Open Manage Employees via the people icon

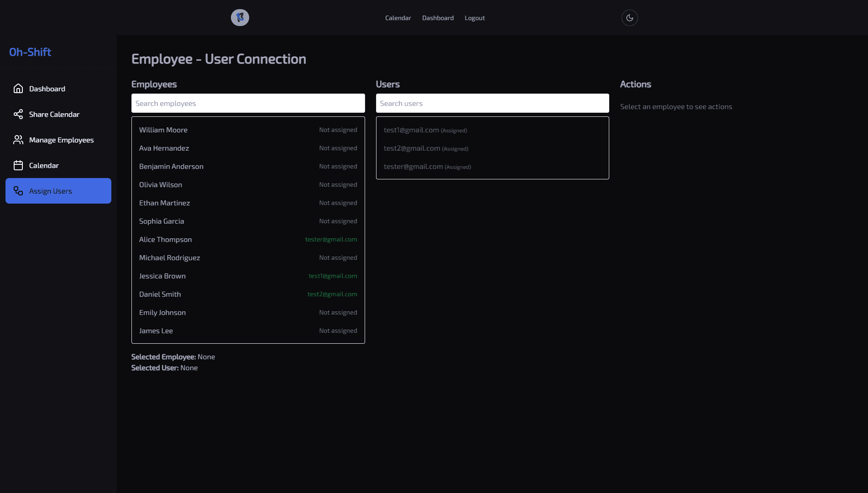click(x=18, y=140)
